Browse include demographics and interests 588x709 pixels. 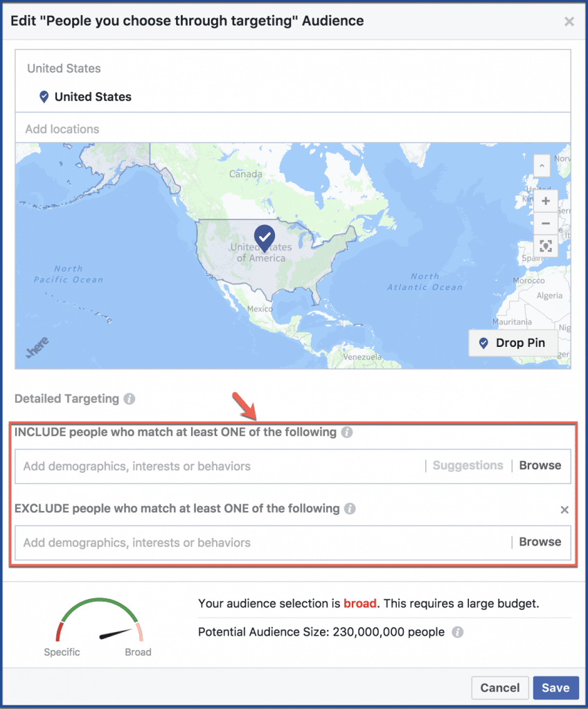coord(540,466)
